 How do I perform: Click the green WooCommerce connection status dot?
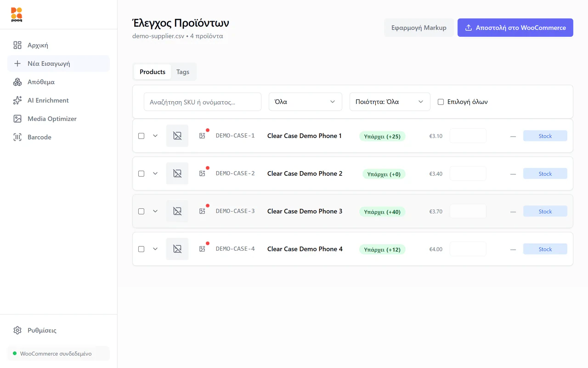[15, 353]
